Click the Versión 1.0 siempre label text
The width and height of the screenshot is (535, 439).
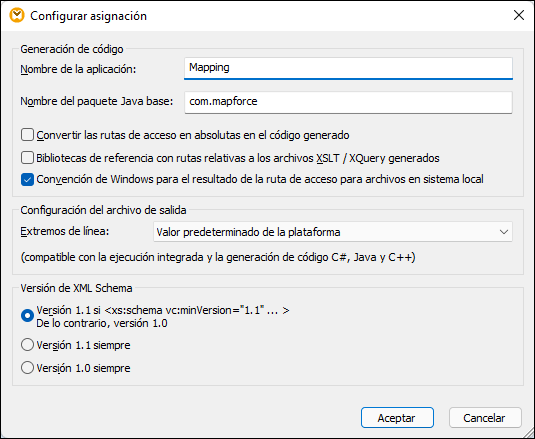pyautogui.click(x=83, y=368)
